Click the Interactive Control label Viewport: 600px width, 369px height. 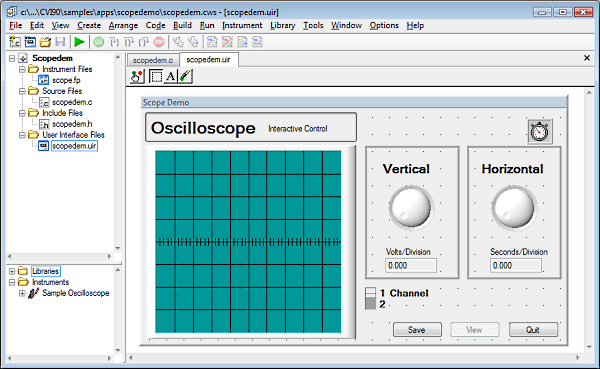pyautogui.click(x=298, y=129)
